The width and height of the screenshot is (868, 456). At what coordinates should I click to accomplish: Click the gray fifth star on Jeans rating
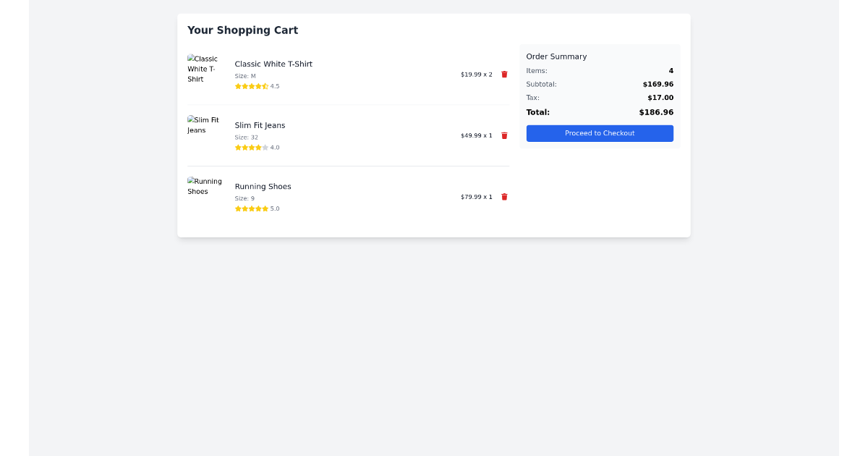tap(264, 147)
